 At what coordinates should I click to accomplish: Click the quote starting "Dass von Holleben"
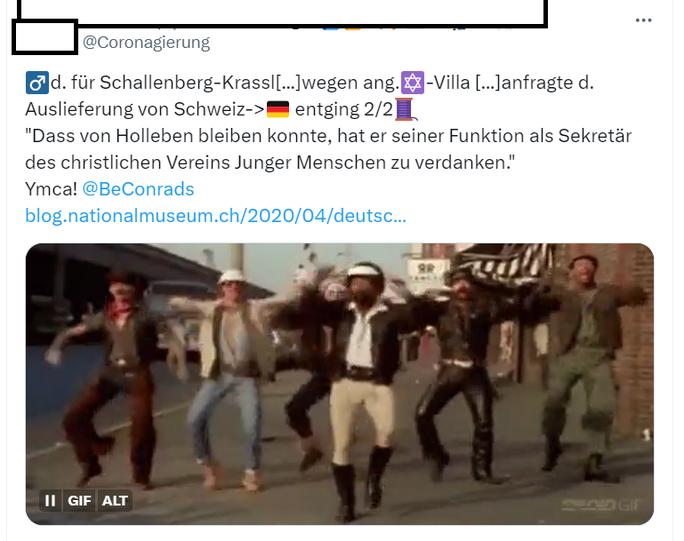click(328, 149)
